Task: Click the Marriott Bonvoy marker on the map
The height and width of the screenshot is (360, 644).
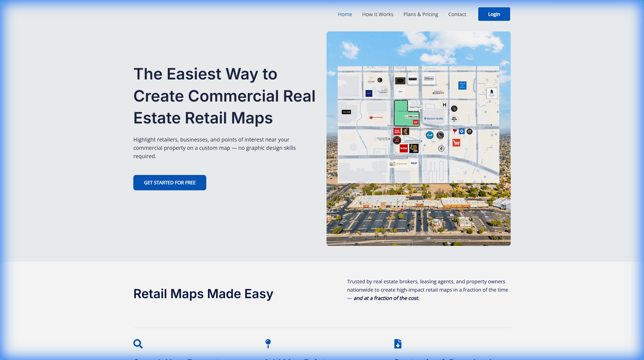Action: tap(438, 93)
